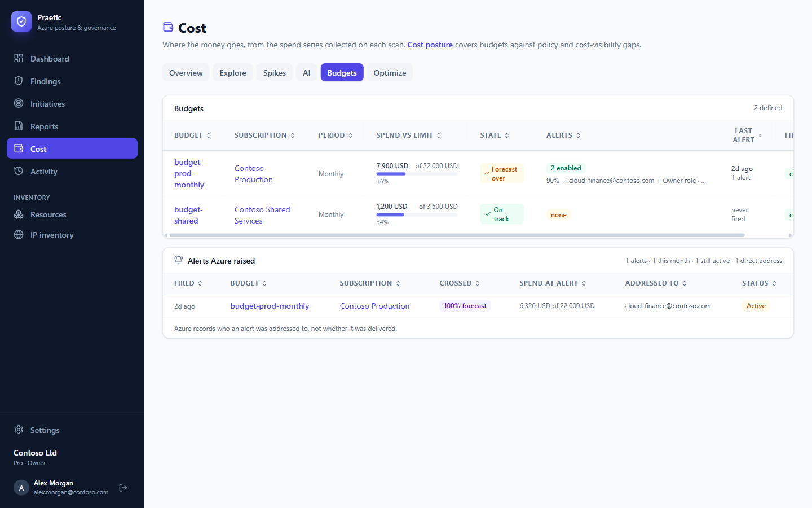Sort budgets by Spend vs Limit
This screenshot has height=508, width=812.
click(x=409, y=135)
